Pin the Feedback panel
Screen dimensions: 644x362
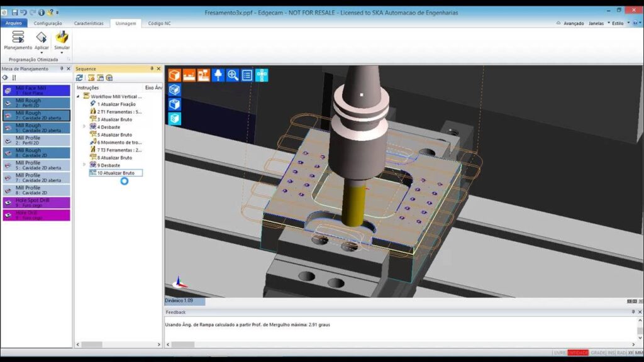coord(633,312)
